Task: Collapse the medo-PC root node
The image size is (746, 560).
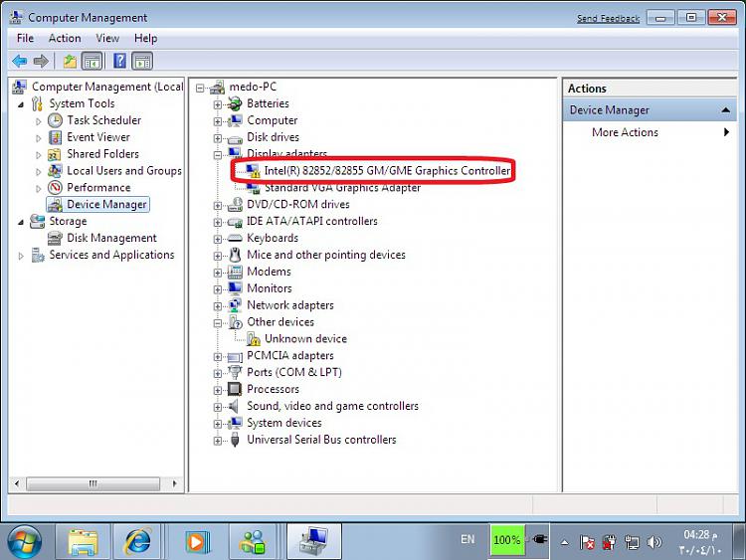Action: (200, 88)
